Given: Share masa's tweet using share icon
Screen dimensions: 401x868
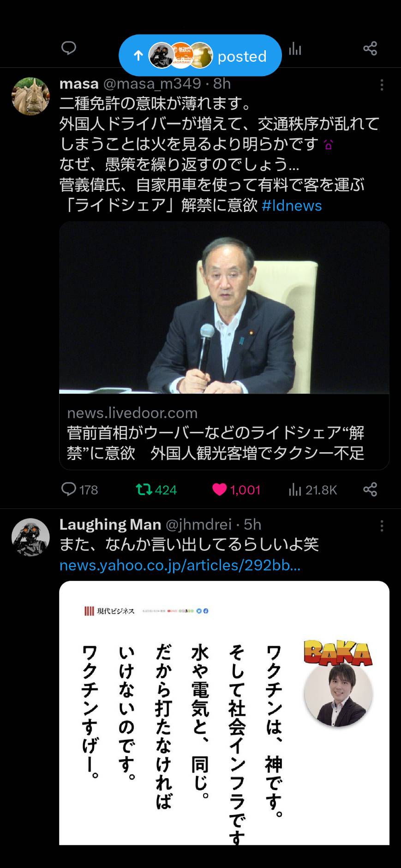Looking at the screenshot, I should 370,490.
